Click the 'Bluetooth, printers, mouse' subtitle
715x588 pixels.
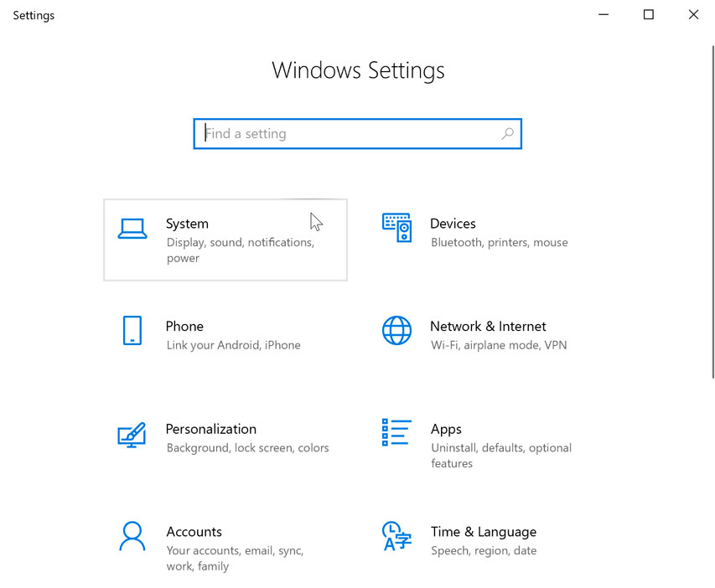point(499,242)
